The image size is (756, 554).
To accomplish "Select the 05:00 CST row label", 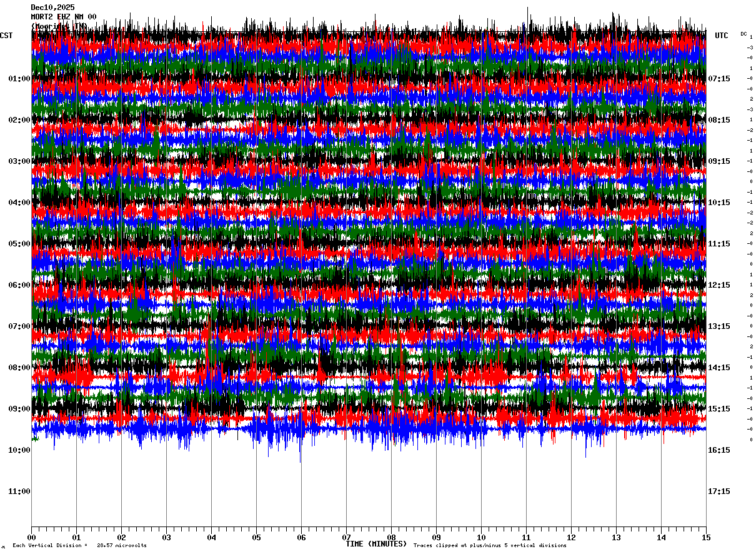I will (x=19, y=244).
